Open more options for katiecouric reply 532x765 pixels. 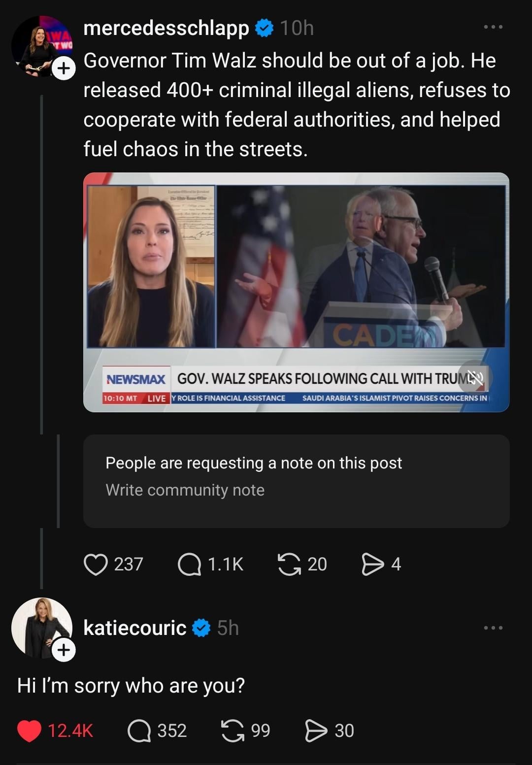[493, 628]
